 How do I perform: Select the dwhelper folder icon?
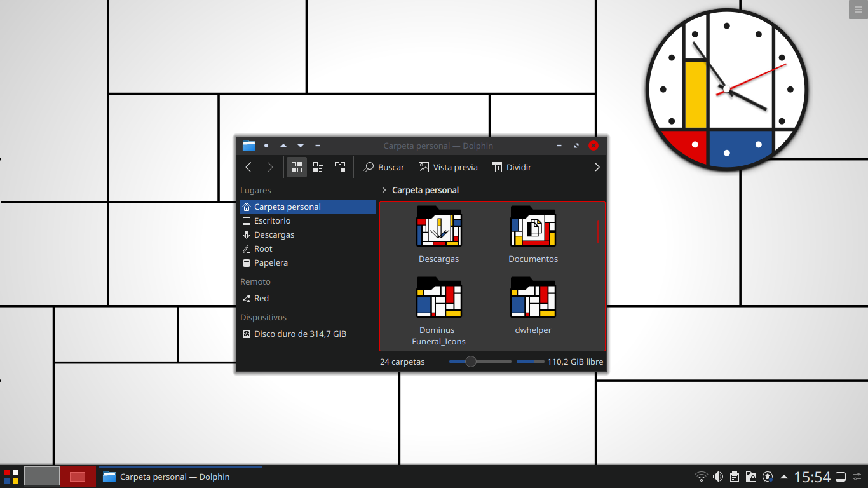coord(533,297)
